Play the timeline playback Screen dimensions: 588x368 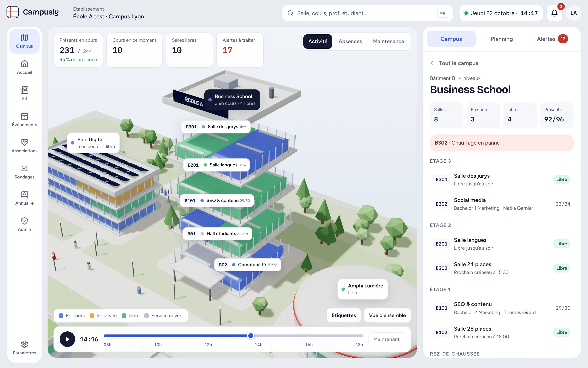[67, 339]
